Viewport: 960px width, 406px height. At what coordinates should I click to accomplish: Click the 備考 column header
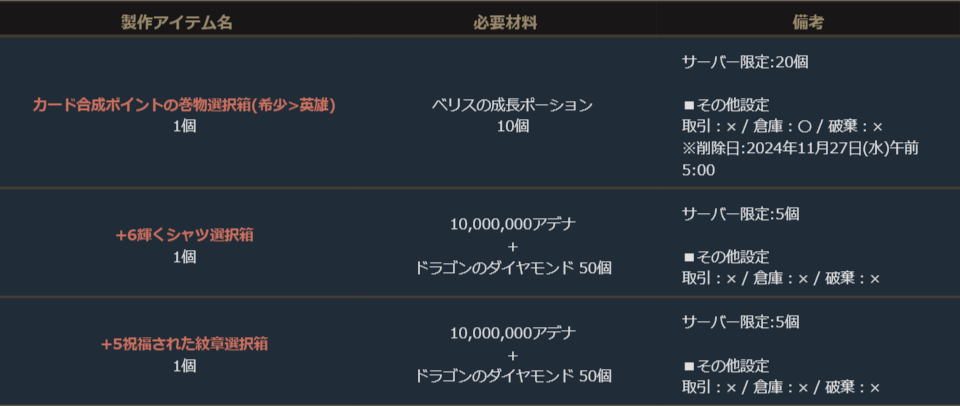coord(806,21)
